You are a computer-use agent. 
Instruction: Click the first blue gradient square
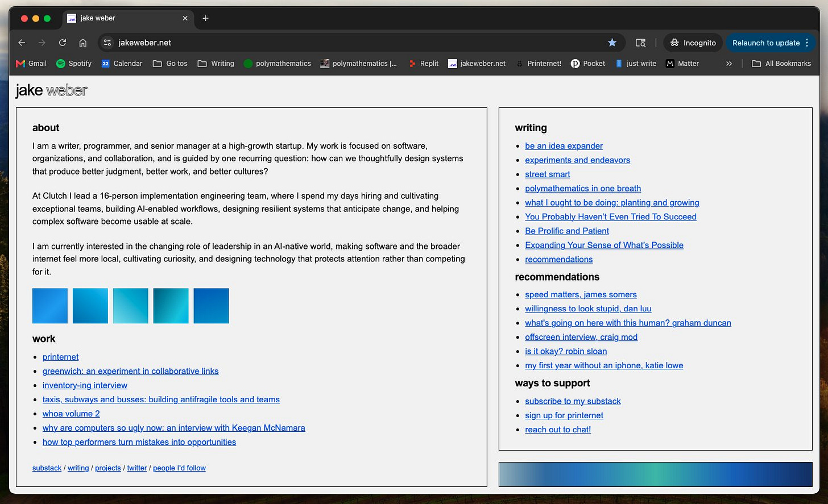pos(50,306)
